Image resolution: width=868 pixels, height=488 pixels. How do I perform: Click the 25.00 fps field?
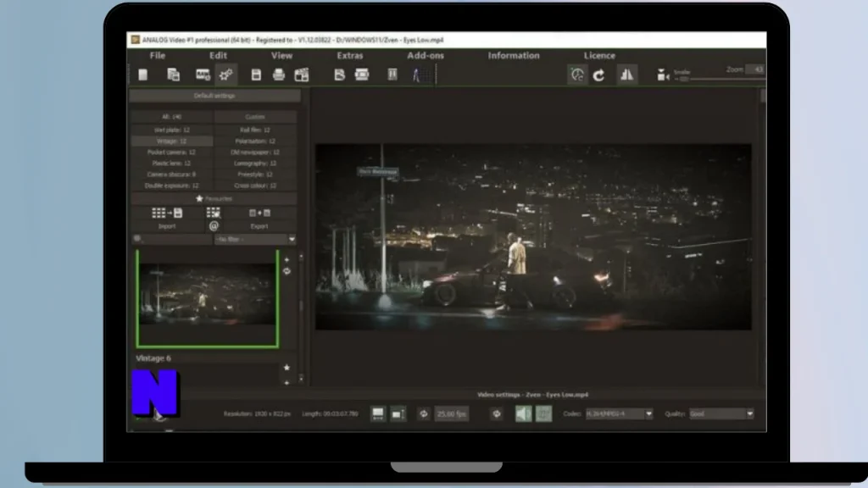tap(452, 413)
